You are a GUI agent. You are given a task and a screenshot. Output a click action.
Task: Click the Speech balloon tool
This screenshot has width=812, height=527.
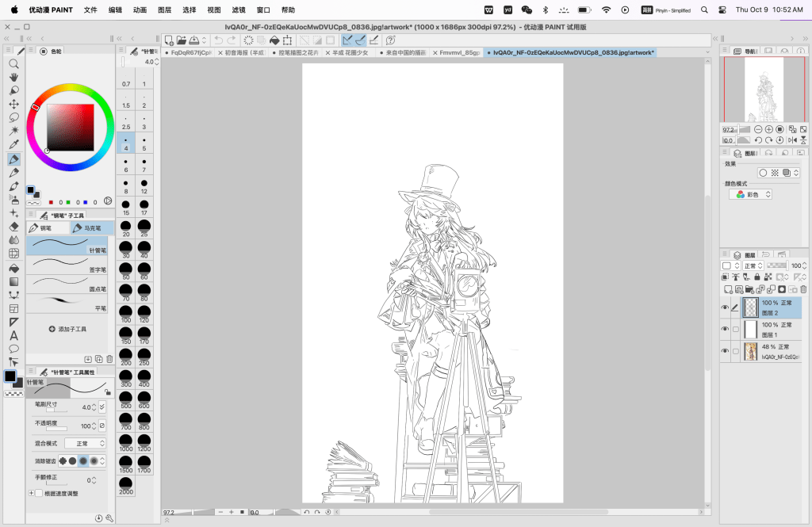click(x=13, y=349)
